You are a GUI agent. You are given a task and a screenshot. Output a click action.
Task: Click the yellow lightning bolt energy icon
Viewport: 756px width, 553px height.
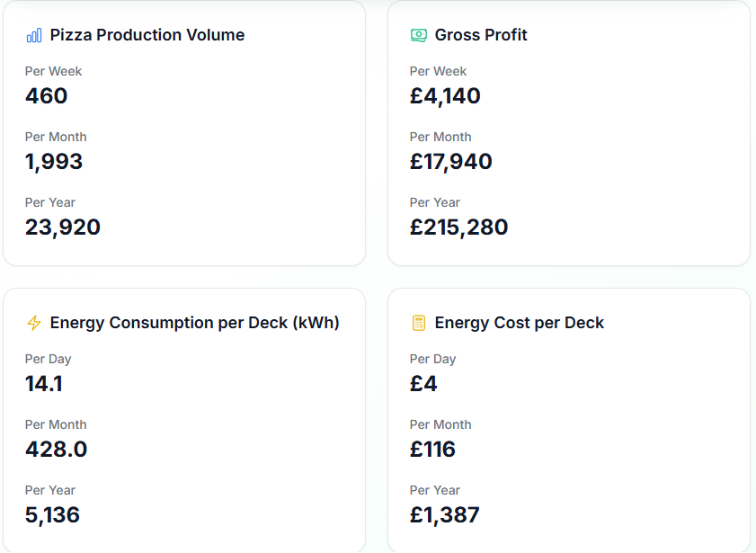pos(34,323)
